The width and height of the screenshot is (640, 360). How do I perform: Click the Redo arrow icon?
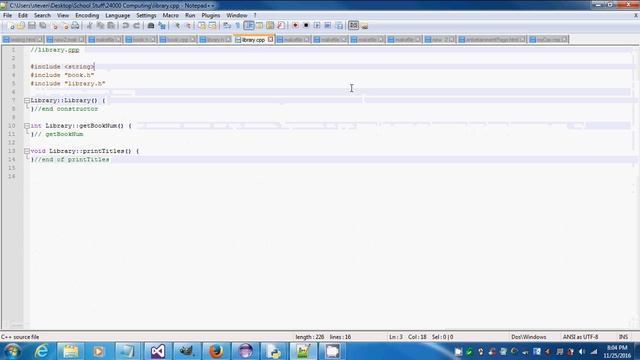[x=136, y=26]
